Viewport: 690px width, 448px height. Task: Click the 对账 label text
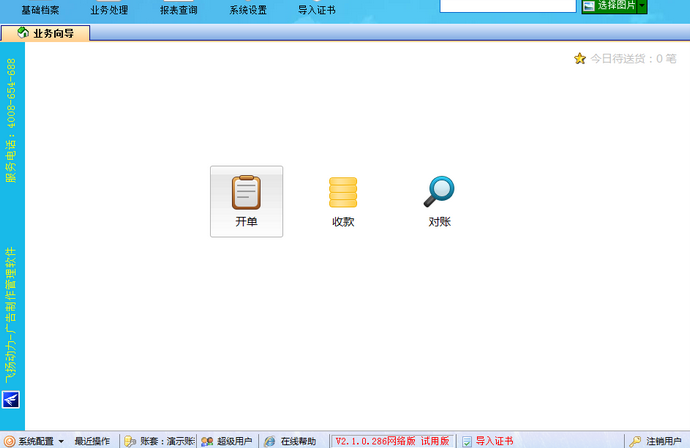440,221
